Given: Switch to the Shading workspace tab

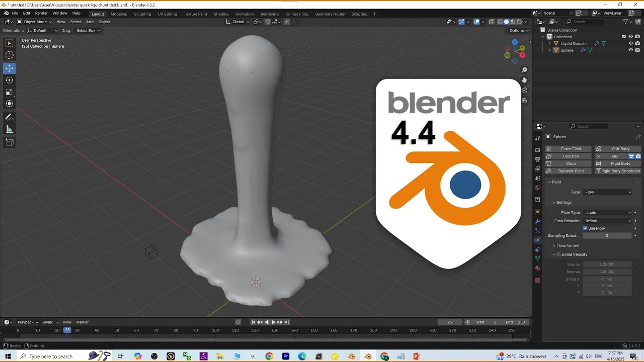Looking at the screenshot, I should [x=221, y=14].
